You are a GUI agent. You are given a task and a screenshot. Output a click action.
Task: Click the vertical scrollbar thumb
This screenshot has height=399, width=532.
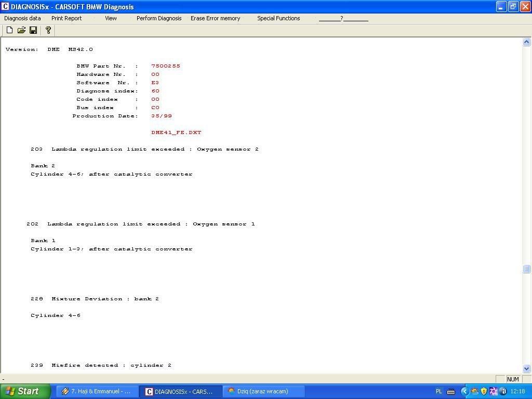526,269
